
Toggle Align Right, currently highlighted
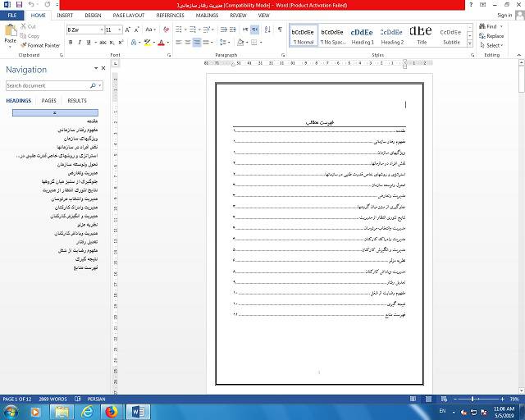[x=197, y=42]
